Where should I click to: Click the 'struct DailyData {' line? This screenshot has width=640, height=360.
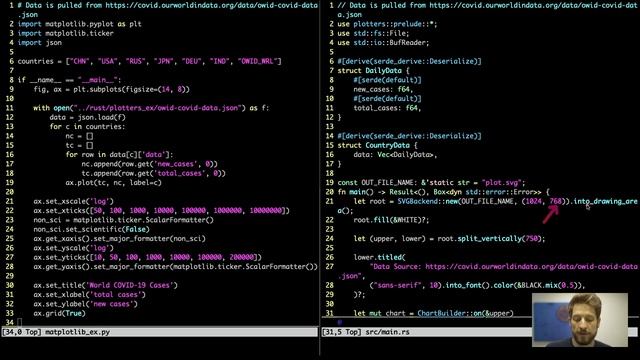(373, 71)
